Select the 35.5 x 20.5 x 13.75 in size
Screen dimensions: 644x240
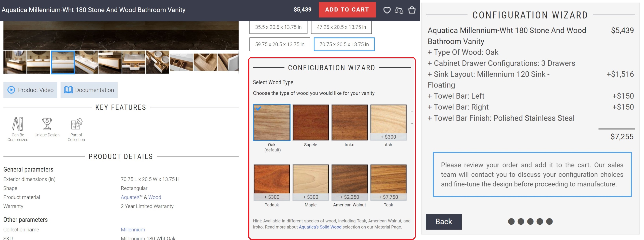coord(278,27)
